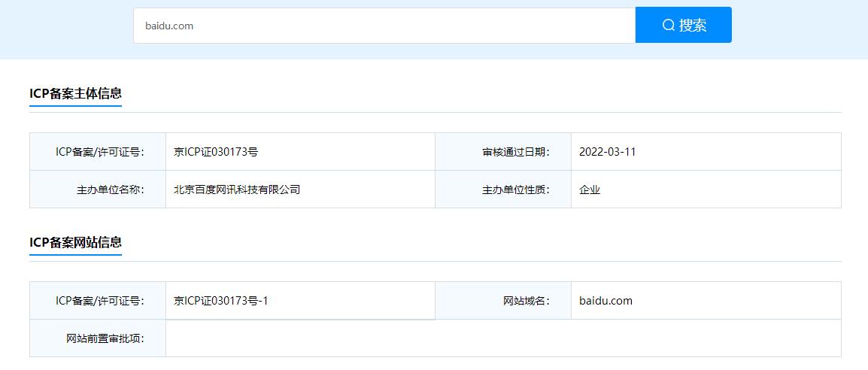Select the ICP备案网站信息 section heading
Viewport: 868px width, 370px height.
[75, 242]
